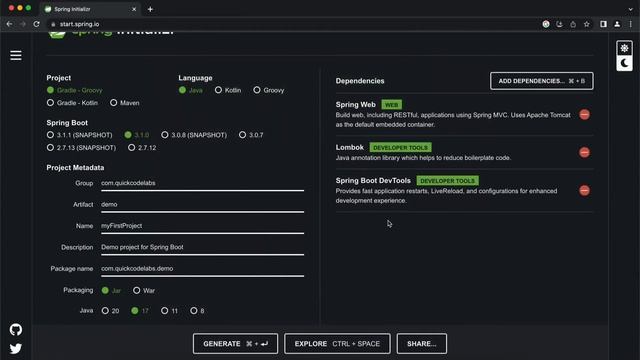640x360 pixels.
Task: Edit the Group field
Action: 202,183
